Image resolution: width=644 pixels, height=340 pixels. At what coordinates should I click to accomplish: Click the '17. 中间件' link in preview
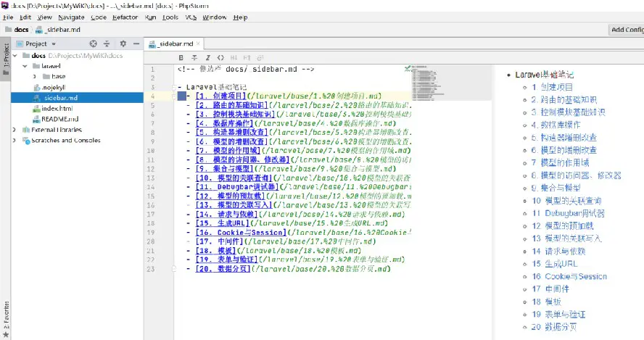click(550, 289)
